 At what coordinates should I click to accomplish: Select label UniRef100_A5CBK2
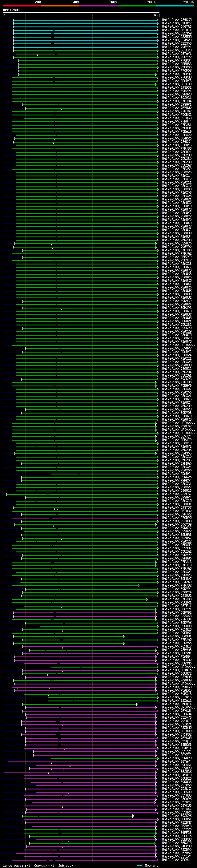(176, 115)
